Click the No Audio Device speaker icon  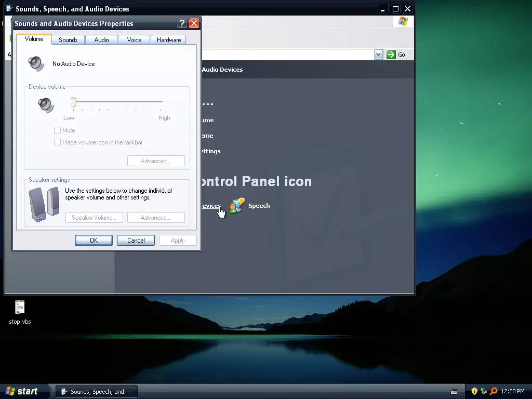click(36, 63)
